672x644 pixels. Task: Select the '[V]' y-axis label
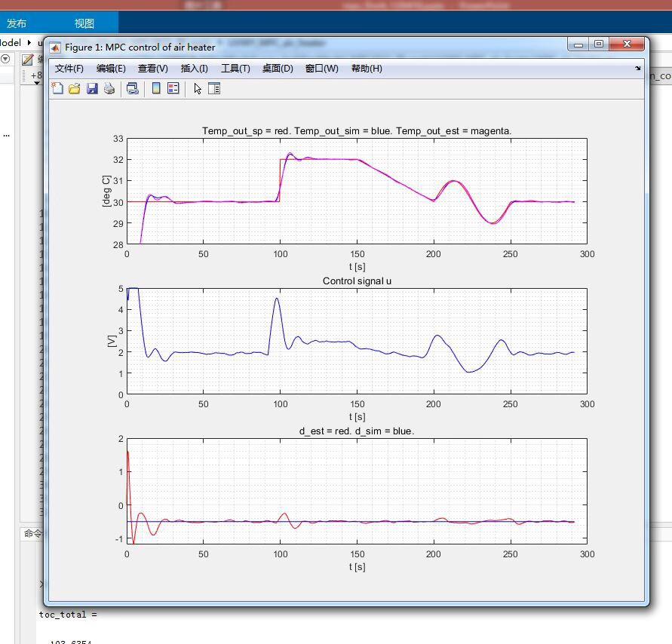(112, 341)
